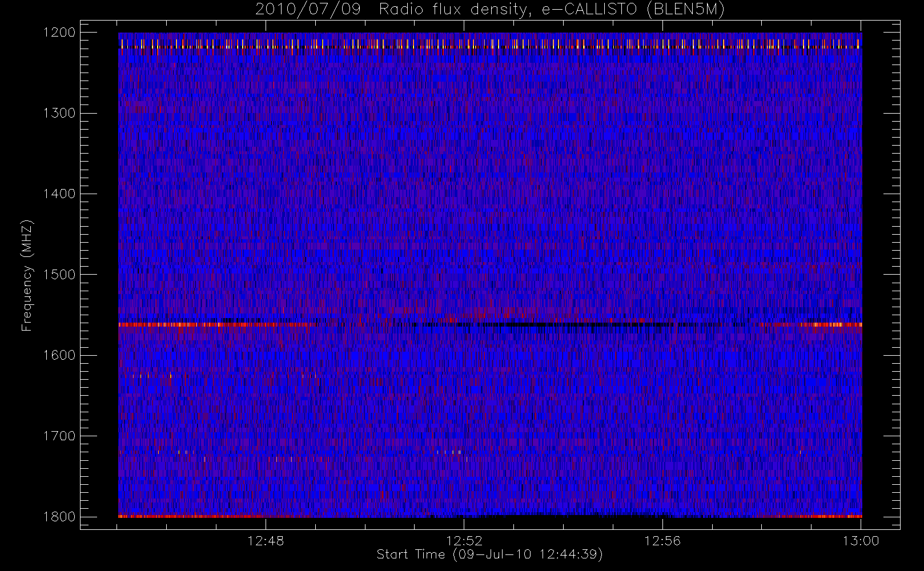Click the 'Start Time (09-Jul-10 12:44:39)' label
The height and width of the screenshot is (571, 924).
click(x=490, y=554)
